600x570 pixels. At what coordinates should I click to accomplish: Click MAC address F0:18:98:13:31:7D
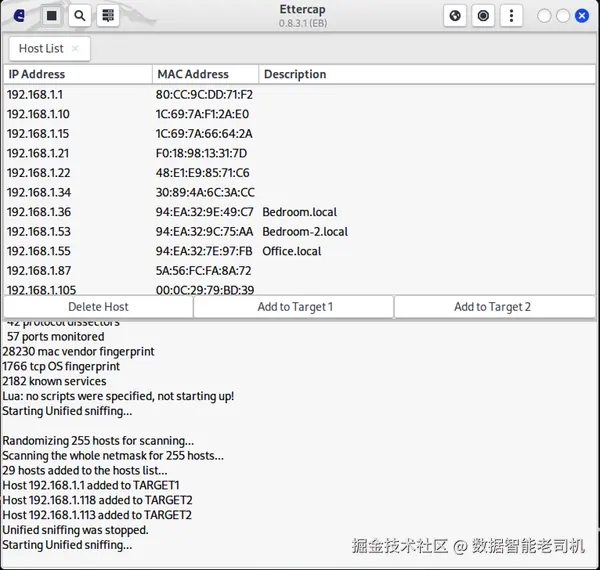point(201,153)
